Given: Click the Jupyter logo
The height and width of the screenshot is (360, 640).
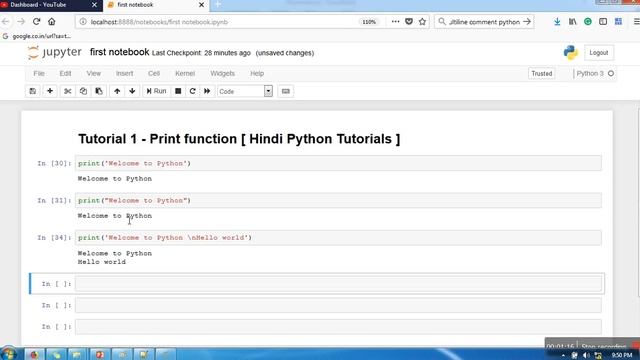Looking at the screenshot, I should tap(55, 53).
